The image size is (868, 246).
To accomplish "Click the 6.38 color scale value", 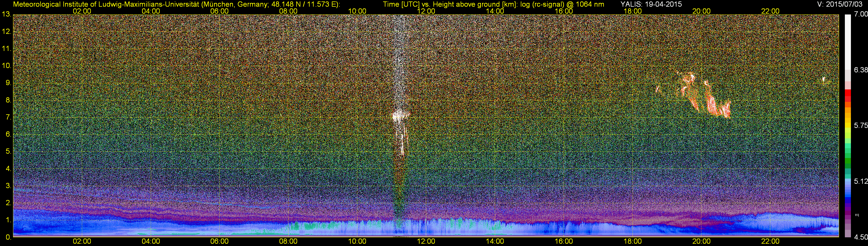I will click(860, 70).
